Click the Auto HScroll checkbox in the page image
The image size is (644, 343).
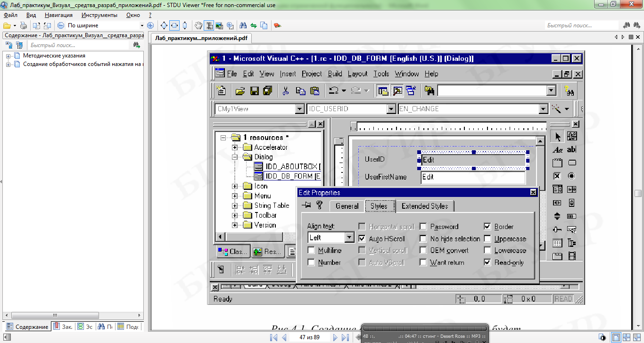362,239
